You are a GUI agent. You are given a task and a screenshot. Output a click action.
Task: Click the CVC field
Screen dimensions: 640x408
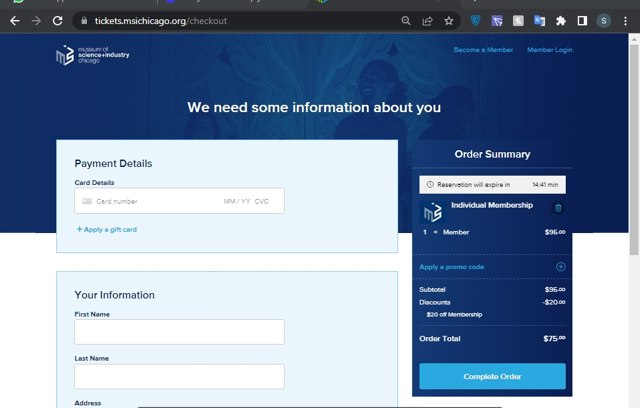point(262,201)
